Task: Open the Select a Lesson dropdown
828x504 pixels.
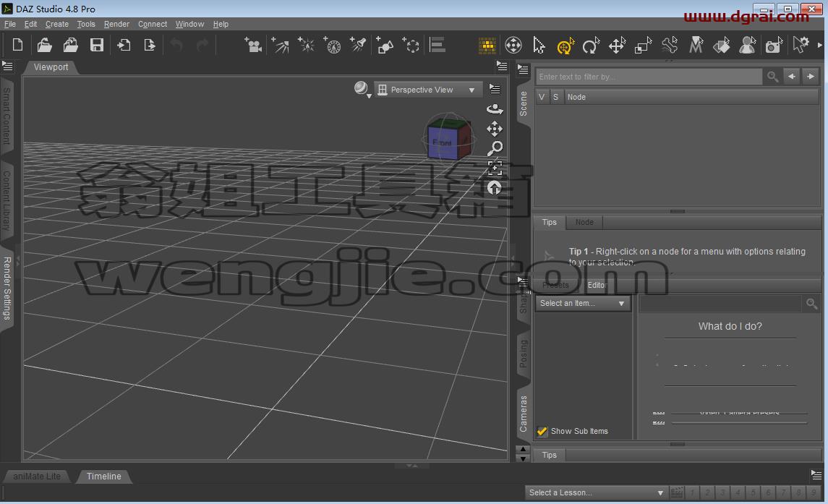Action: 596,492
